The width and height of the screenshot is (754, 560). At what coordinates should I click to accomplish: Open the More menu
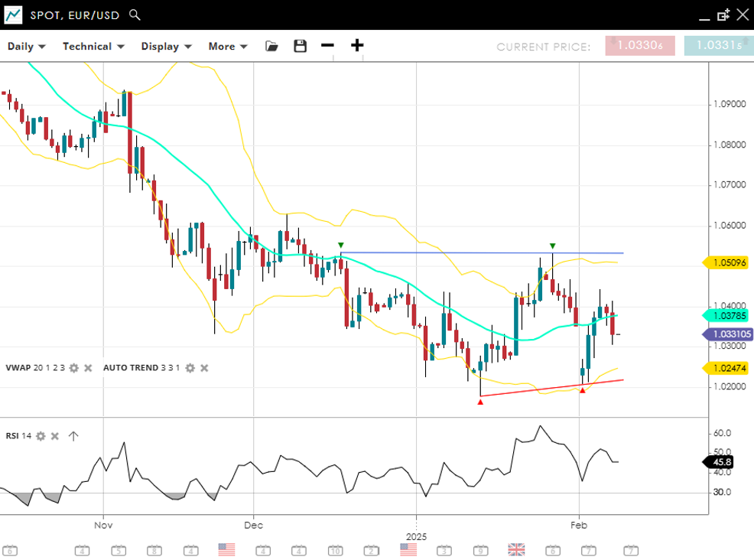[x=228, y=46]
